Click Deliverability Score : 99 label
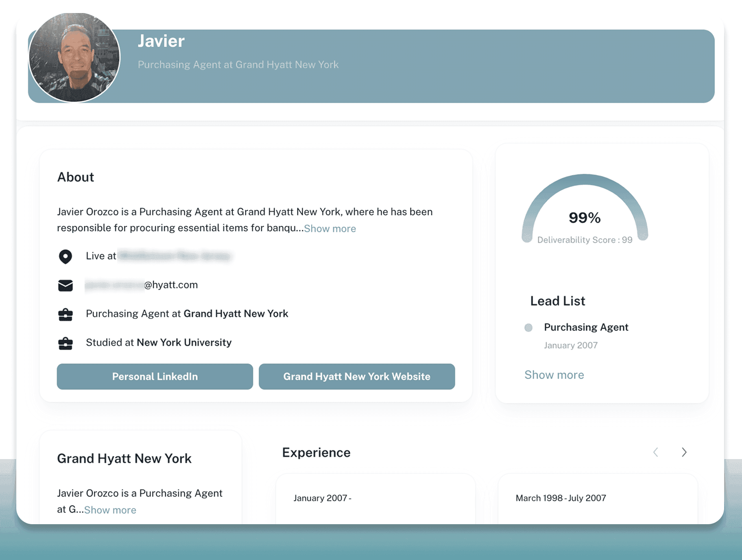742x560 pixels. tap(585, 240)
